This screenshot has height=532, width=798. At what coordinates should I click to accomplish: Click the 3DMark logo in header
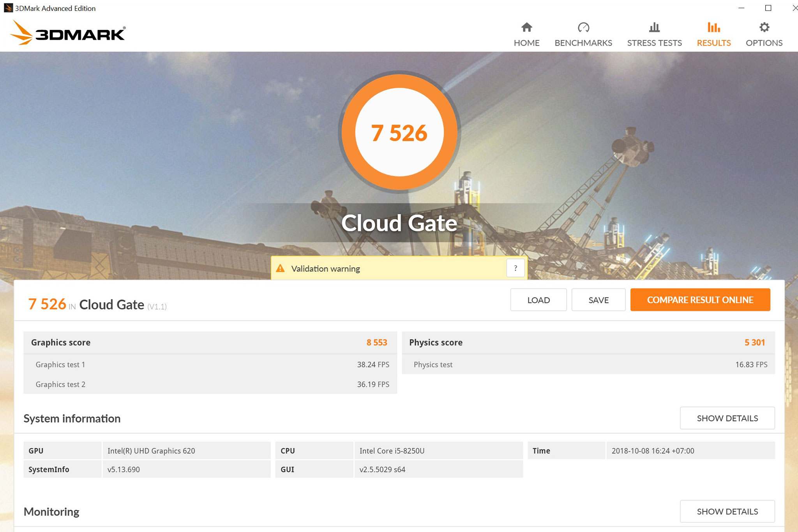[x=68, y=33]
